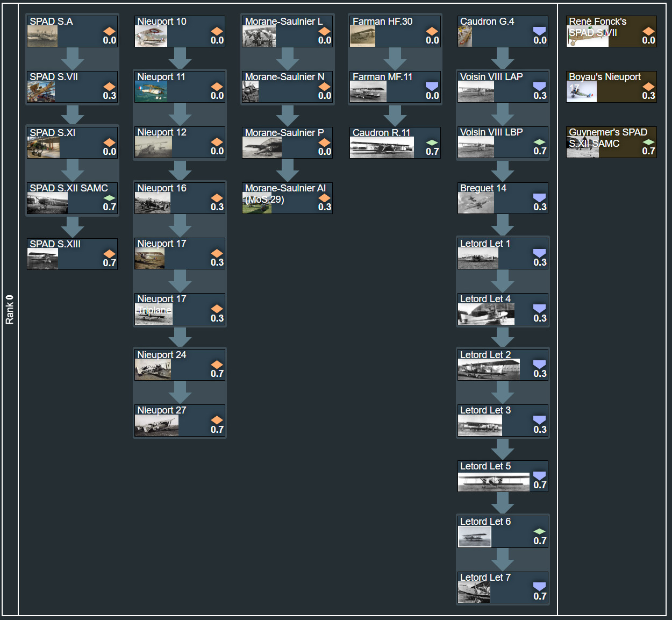
Task: Click the green diamond icon on Caudron R.11
Action: pos(432,142)
